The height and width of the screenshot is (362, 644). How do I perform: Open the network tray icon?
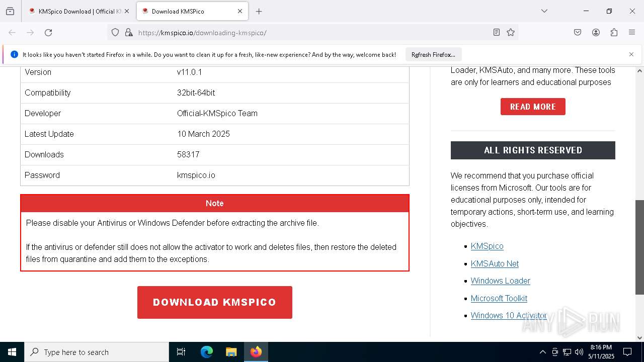tap(567, 352)
